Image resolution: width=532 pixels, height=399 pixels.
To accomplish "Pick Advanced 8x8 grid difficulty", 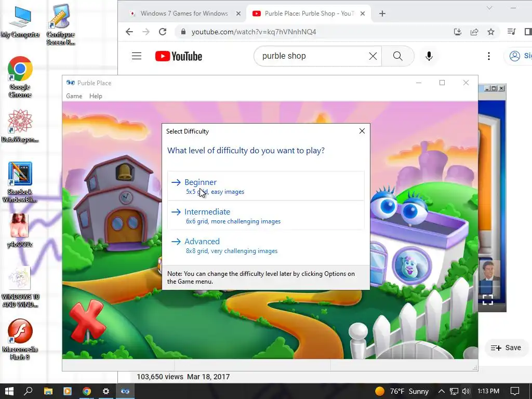I will click(265, 245).
